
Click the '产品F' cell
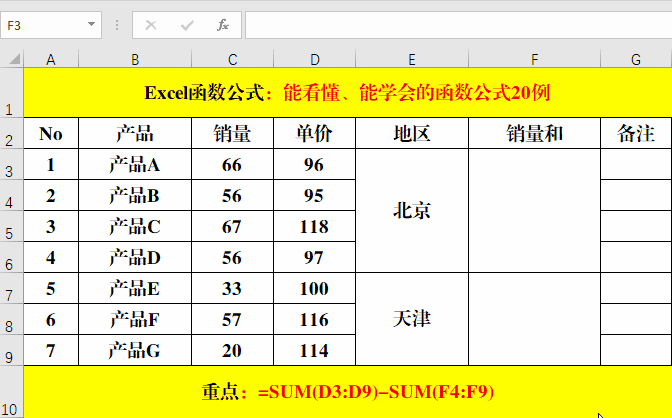click(135, 319)
